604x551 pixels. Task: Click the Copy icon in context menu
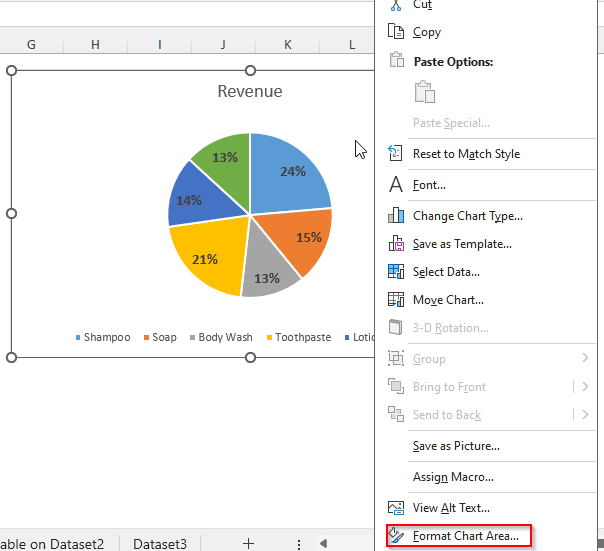click(x=396, y=32)
